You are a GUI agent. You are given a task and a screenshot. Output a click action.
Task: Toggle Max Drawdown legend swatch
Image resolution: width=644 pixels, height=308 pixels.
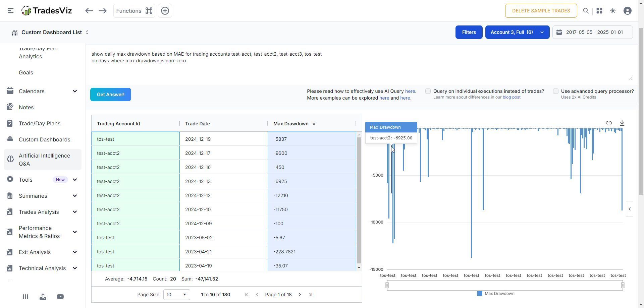coord(480,294)
